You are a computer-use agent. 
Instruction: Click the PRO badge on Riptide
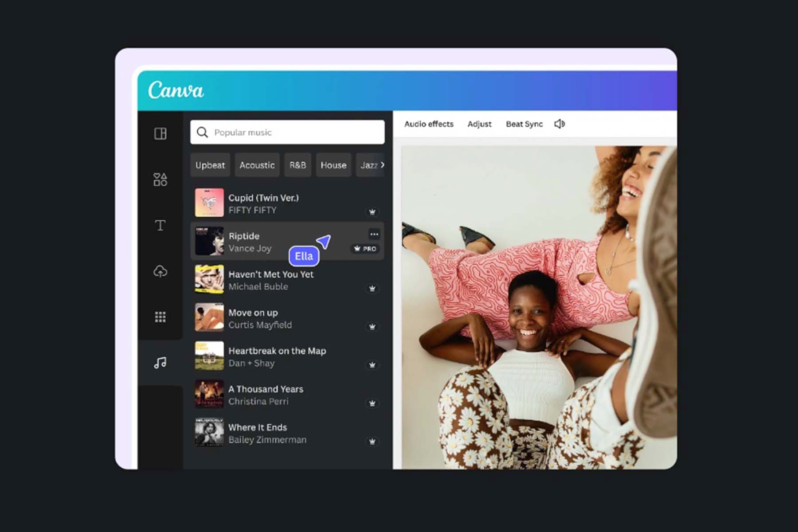365,249
